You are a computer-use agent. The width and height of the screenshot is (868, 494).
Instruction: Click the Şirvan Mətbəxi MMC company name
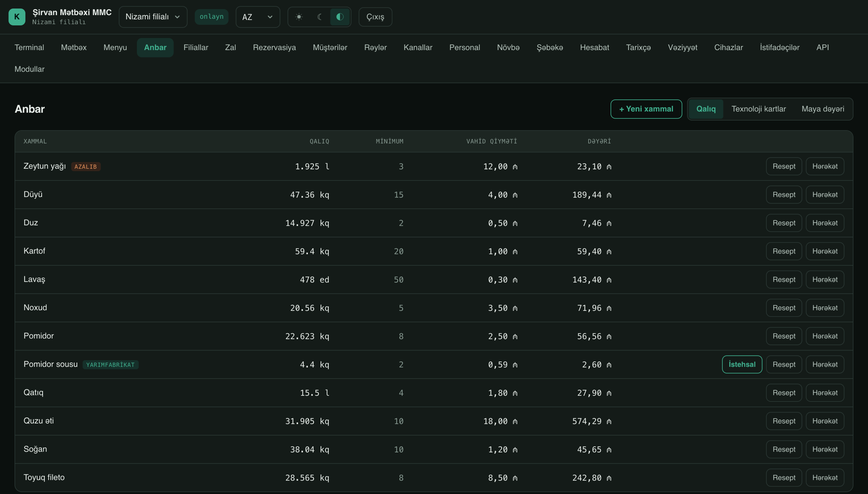(x=72, y=13)
